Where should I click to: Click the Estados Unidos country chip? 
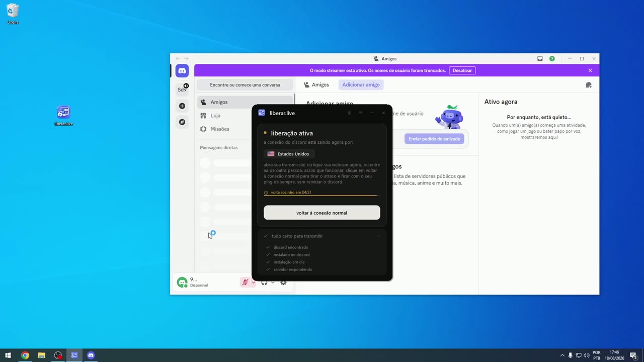pyautogui.click(x=289, y=154)
